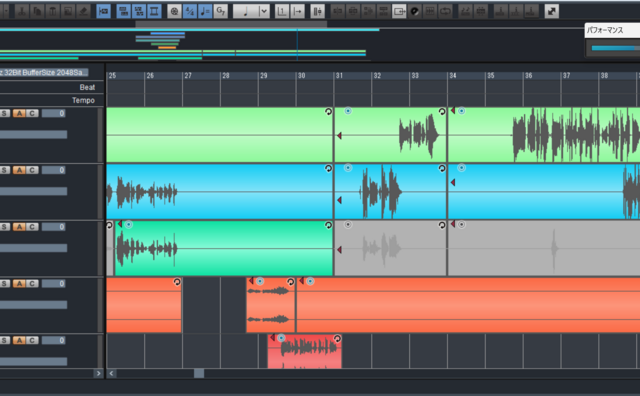Click the tempo note-equals toolbar icon
This screenshot has width=640, height=396.
click(x=205, y=11)
